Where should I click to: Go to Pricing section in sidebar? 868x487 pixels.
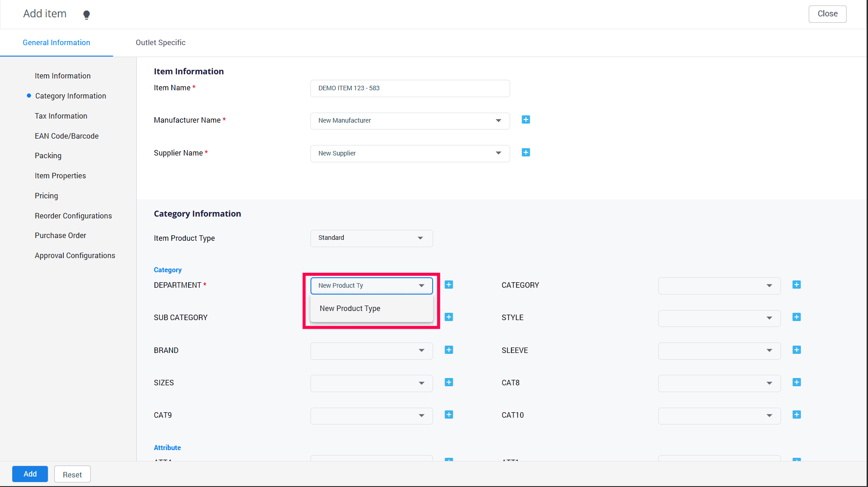pos(46,196)
